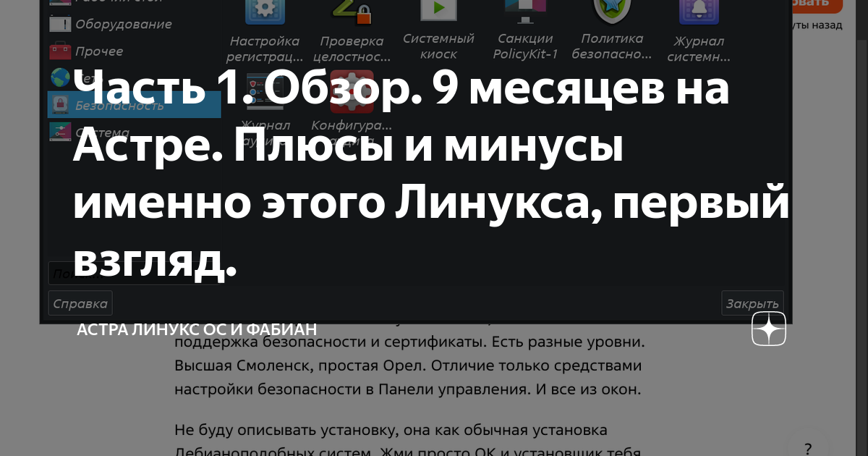
Task: Open "Санкции PolicyKit-1"
Action: click(526, 13)
